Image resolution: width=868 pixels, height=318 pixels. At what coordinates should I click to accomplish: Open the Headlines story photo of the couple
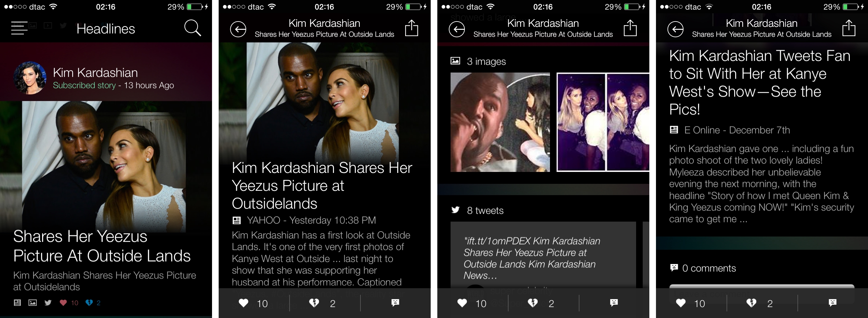tap(106, 166)
